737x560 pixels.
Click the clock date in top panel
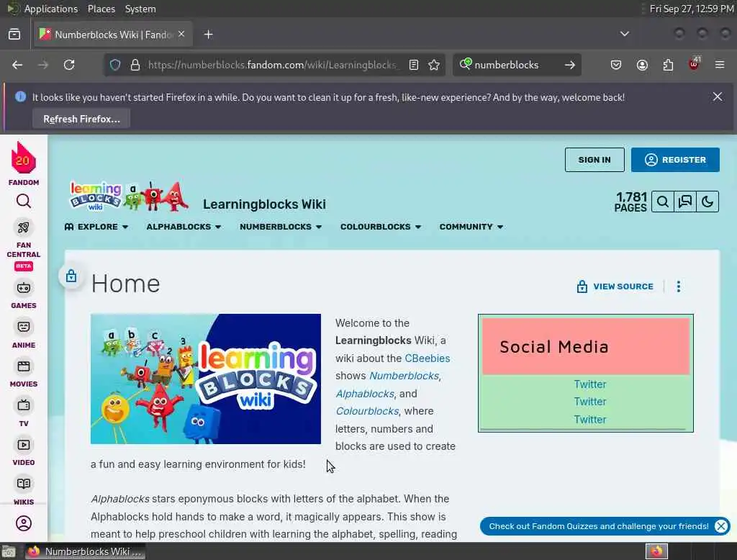(692, 9)
